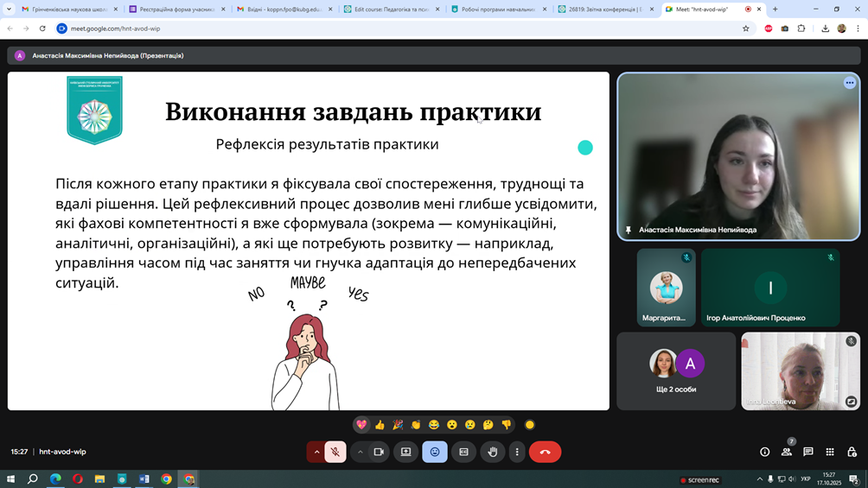Expand audio settings arrow beside microphone
This screenshot has height=488, width=868.
pyautogui.click(x=316, y=452)
